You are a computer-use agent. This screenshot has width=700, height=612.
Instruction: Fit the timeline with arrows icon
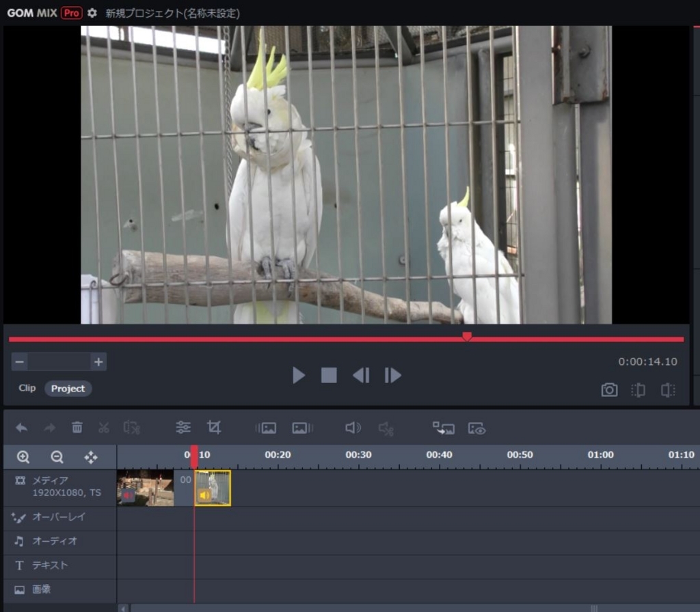(x=91, y=457)
